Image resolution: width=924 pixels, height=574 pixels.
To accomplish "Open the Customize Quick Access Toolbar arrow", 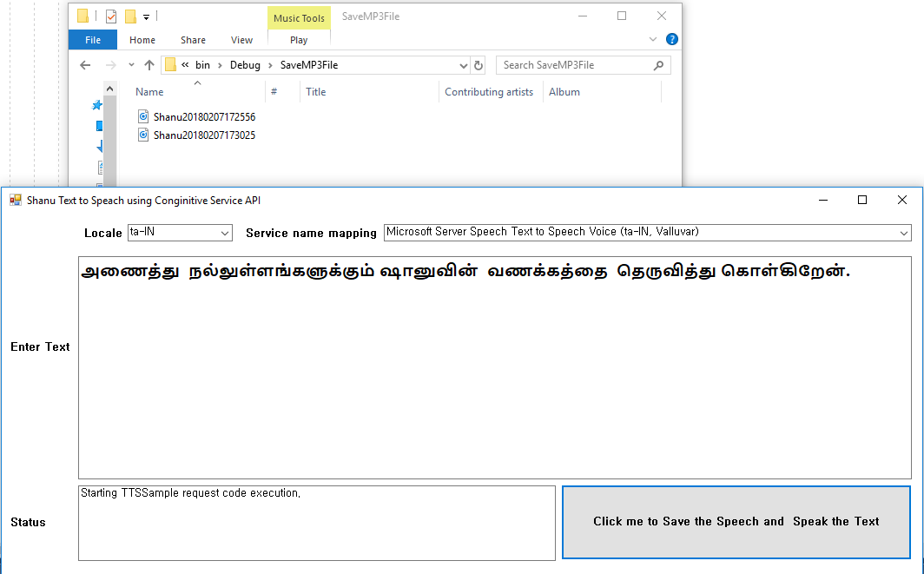I will (x=146, y=17).
